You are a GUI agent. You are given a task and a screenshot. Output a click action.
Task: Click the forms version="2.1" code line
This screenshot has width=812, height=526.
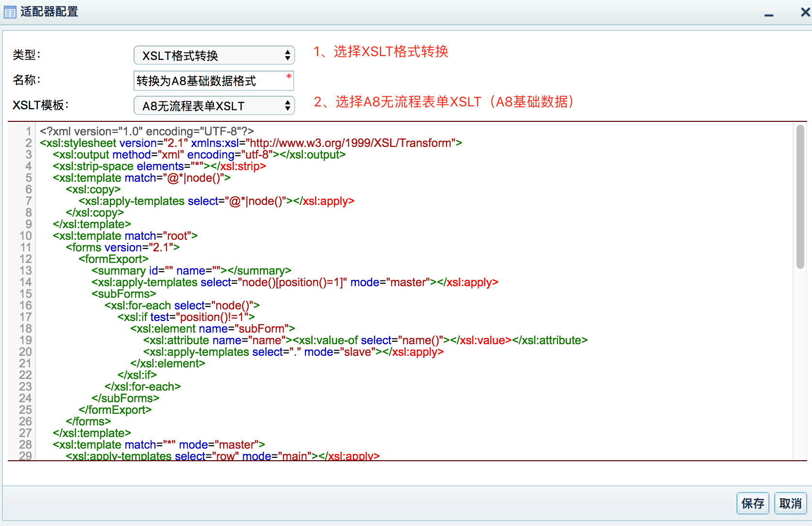click(x=122, y=248)
